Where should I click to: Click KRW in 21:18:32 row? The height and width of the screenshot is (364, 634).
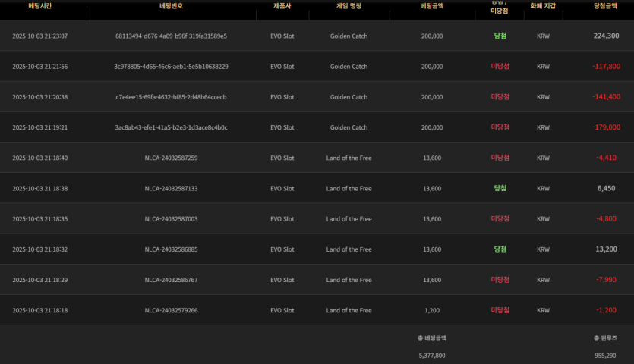pos(543,249)
